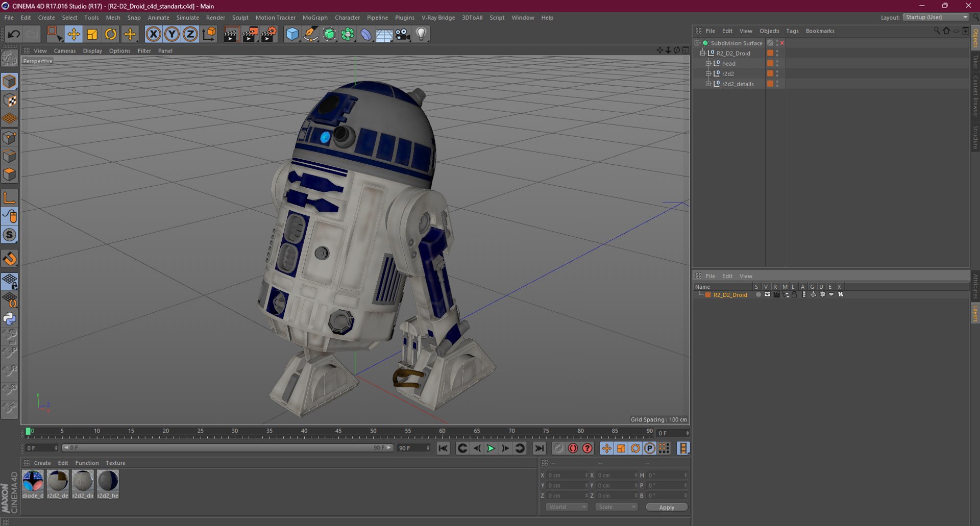Open Object Manager Tags menu
980x526 pixels.
(792, 31)
